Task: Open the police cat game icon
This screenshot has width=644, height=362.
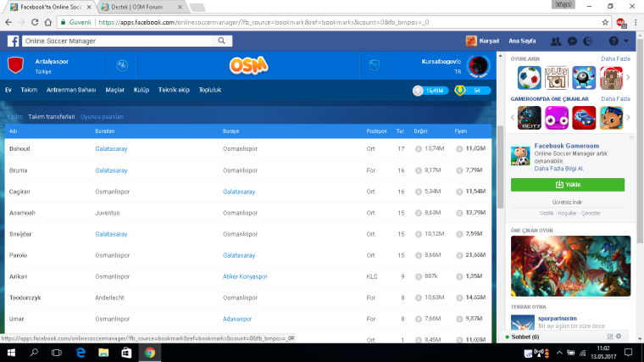Action: (x=611, y=118)
